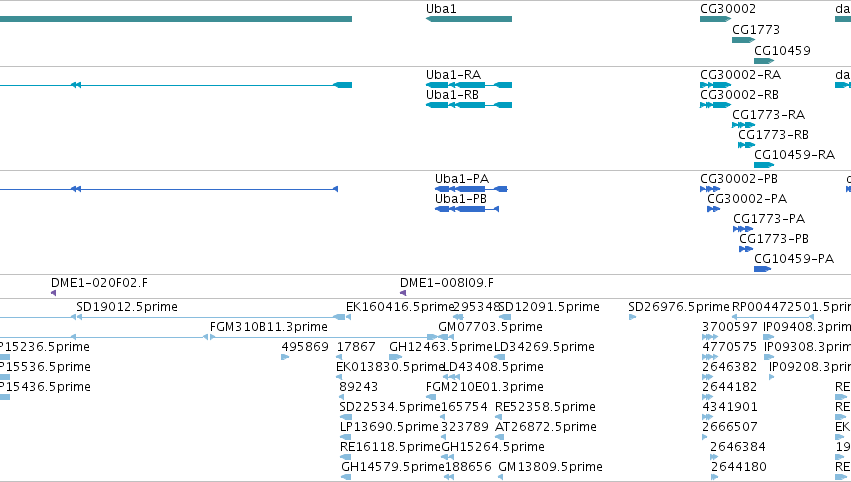Click the EST labeled 2666507

729,428
